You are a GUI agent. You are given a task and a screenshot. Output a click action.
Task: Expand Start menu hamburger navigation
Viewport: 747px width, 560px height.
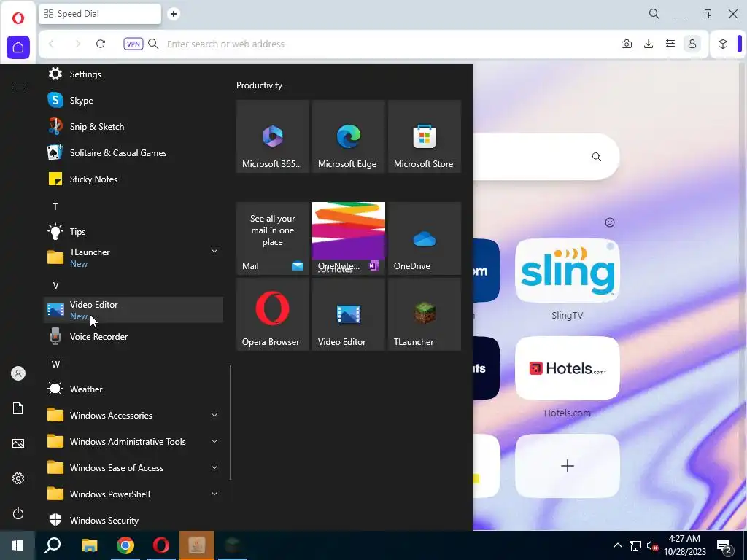(18, 85)
